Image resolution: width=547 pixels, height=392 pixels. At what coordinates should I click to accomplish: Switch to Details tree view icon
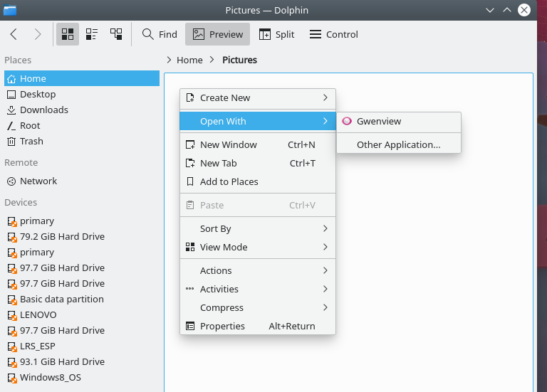pyautogui.click(x=116, y=34)
